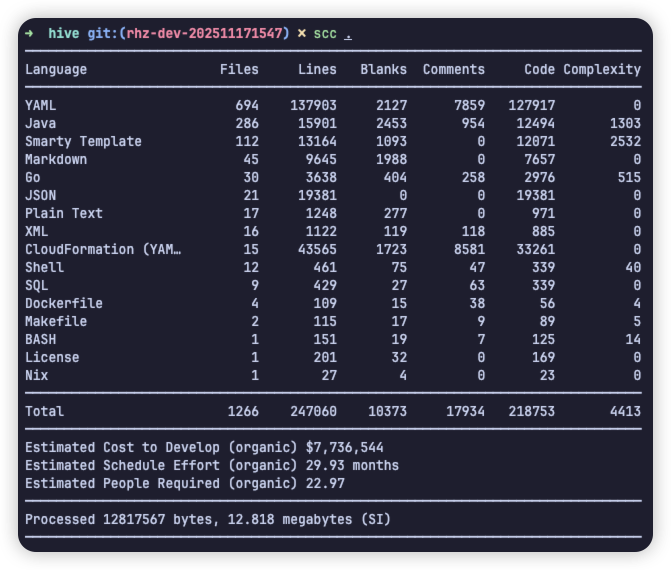Click Java complexity value 1303
This screenshot has height=570, width=671.
[625, 123]
